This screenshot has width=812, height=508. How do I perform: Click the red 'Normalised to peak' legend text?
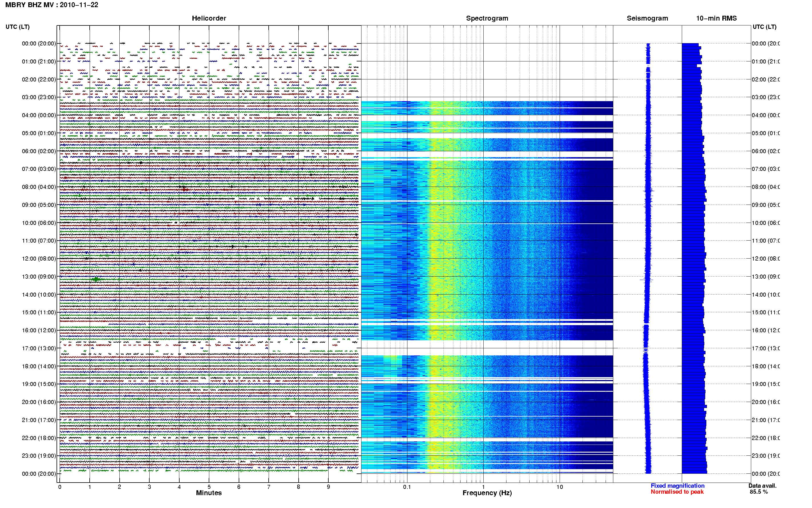click(677, 492)
